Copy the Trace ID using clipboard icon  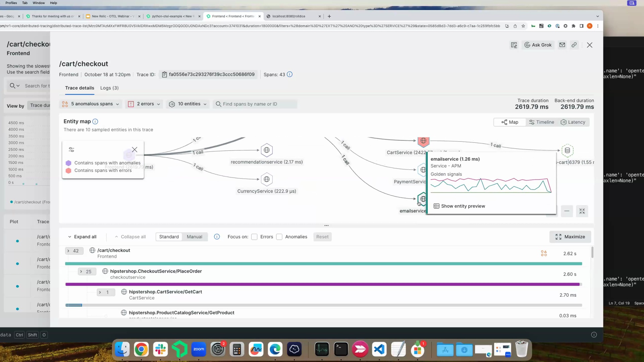[164, 74]
